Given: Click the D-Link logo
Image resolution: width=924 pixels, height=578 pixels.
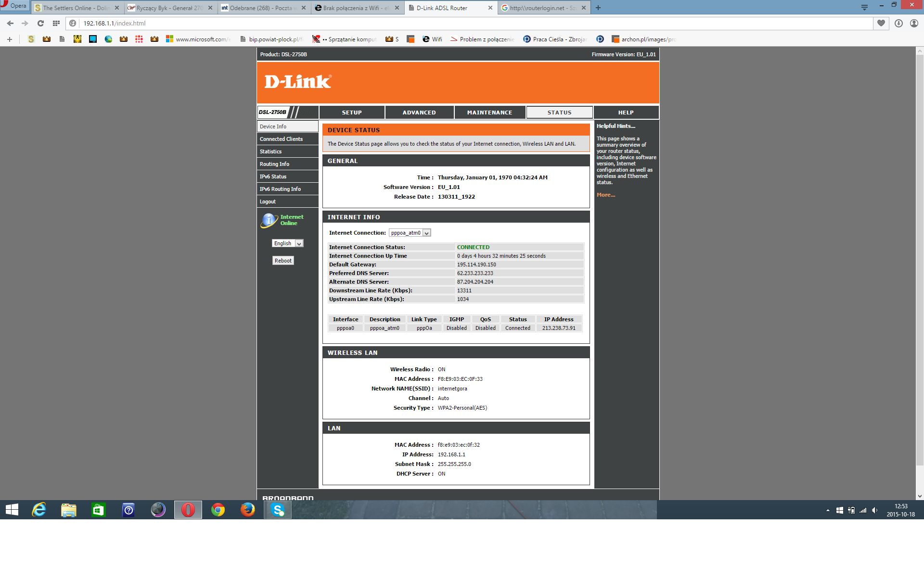Looking at the screenshot, I should [298, 82].
